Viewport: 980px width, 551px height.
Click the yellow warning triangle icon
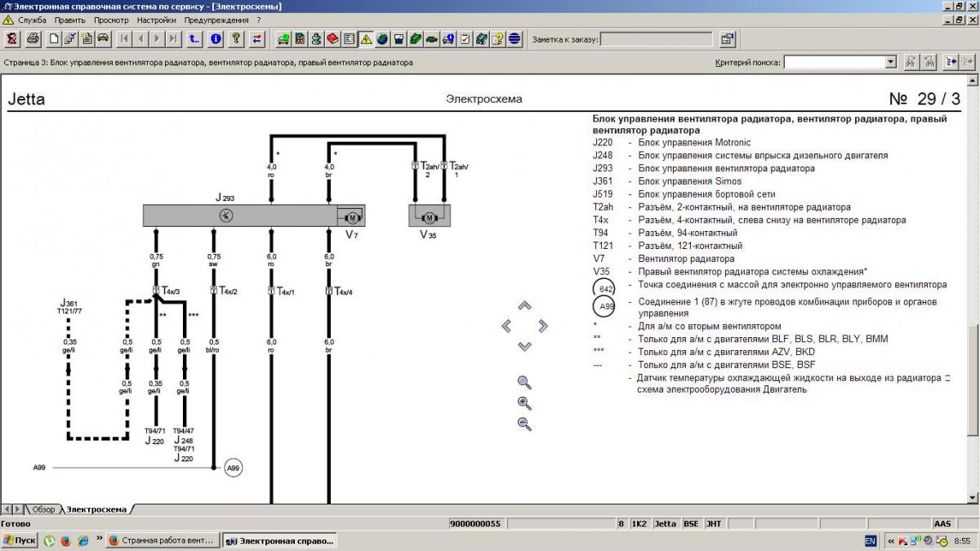tap(365, 38)
